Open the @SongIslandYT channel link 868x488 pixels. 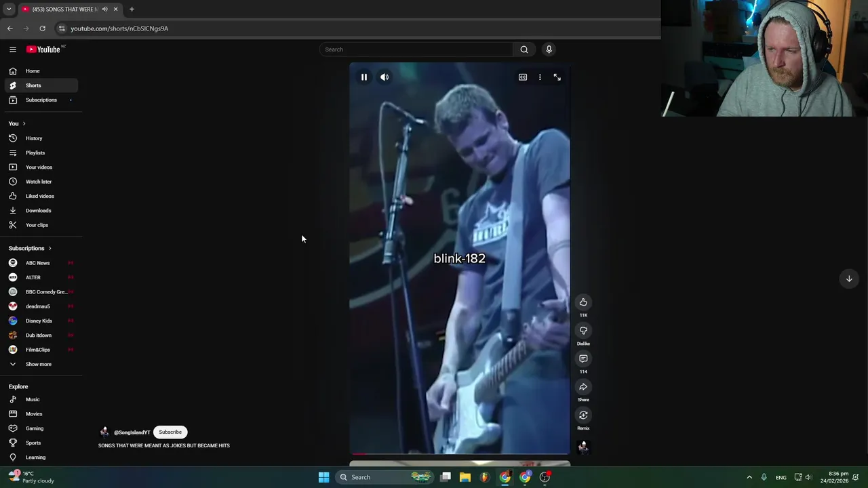pos(132,432)
